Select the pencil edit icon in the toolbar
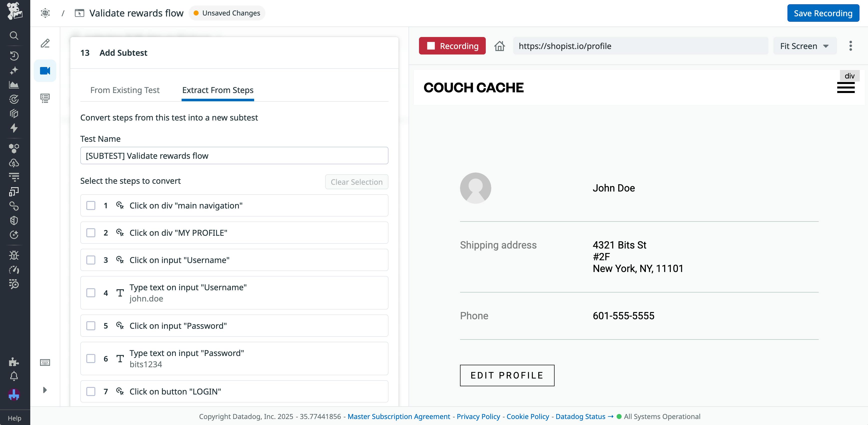 [x=45, y=43]
